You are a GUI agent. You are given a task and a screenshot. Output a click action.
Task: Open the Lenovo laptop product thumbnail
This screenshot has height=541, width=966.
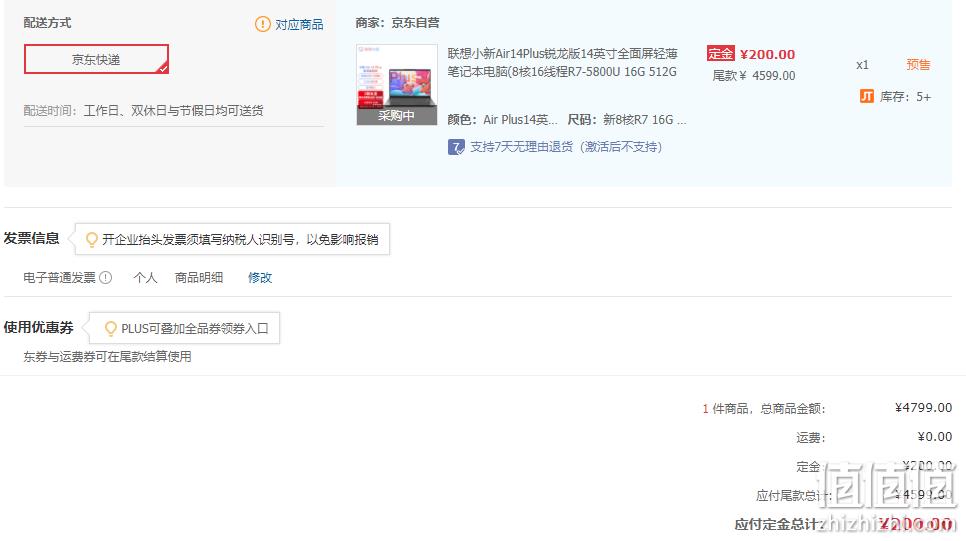click(397, 84)
